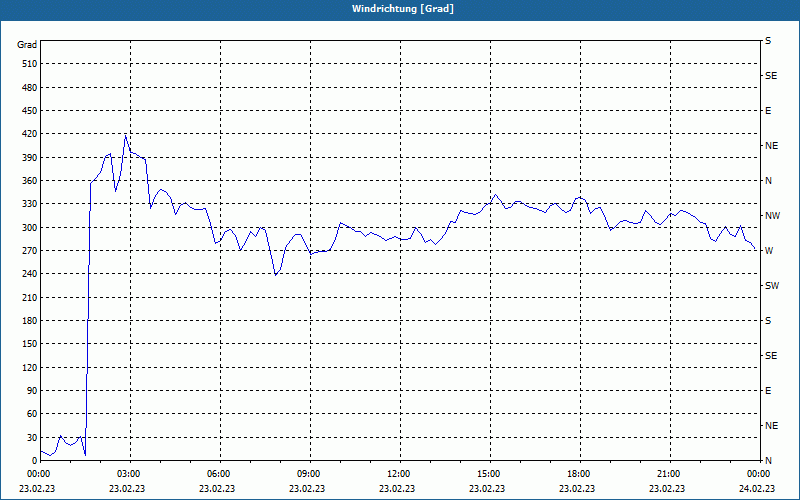800x500 pixels.
Task: Click the NW compass label on right axis
Action: click(x=773, y=216)
